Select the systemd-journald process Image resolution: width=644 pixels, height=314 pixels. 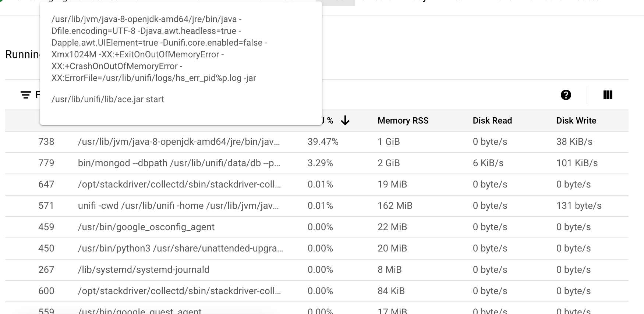click(x=144, y=270)
